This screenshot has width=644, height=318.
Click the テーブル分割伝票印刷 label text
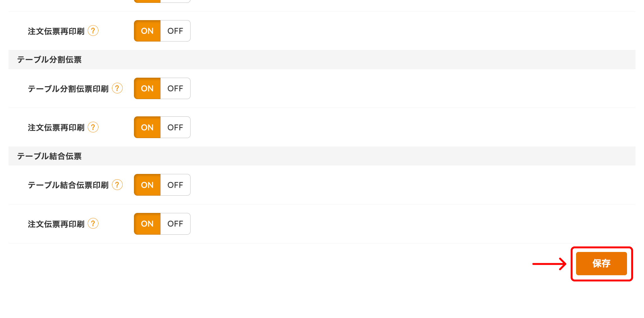[x=68, y=89]
